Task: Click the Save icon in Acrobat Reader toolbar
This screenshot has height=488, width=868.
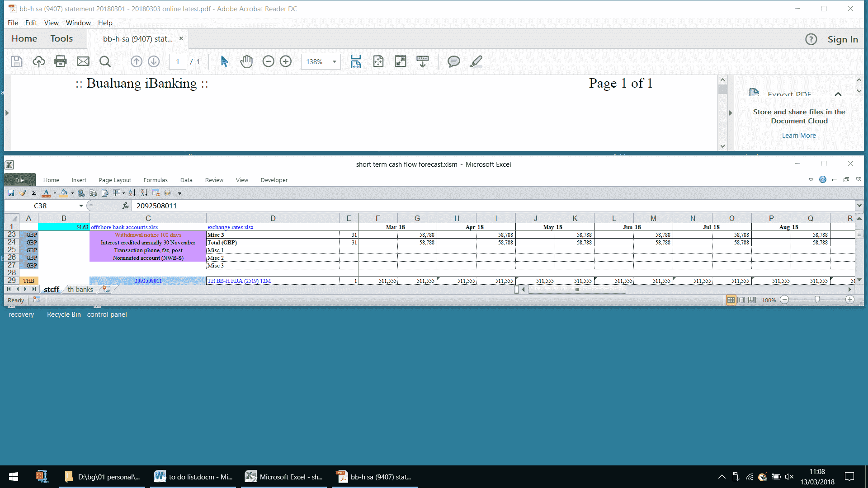Action: point(17,61)
